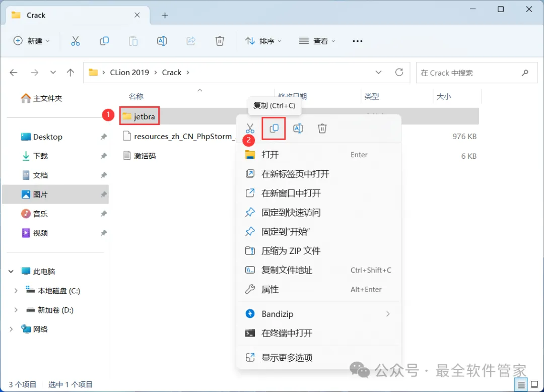The height and width of the screenshot is (392, 544).
Task: Unpin 音乐 using its pin icon
Action: [103, 214]
